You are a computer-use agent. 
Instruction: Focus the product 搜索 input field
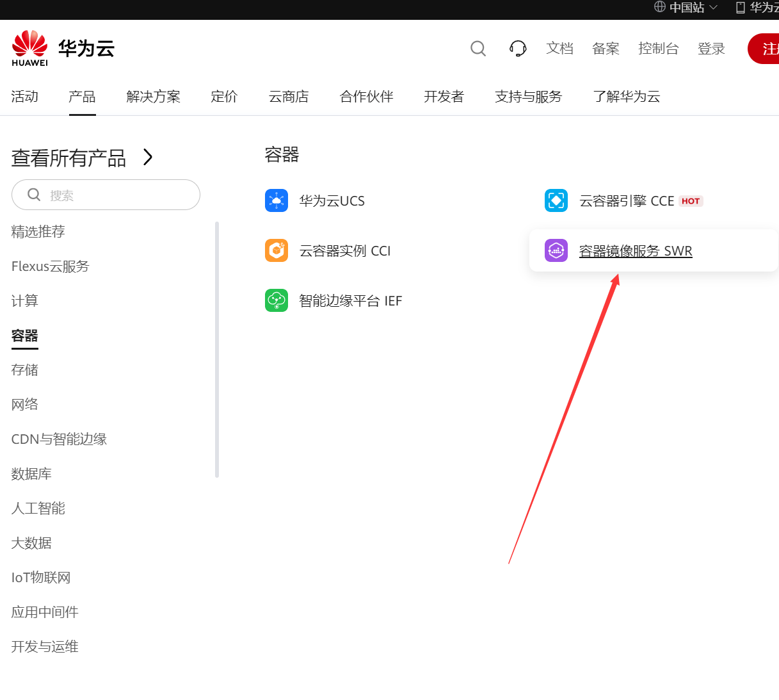tap(106, 195)
